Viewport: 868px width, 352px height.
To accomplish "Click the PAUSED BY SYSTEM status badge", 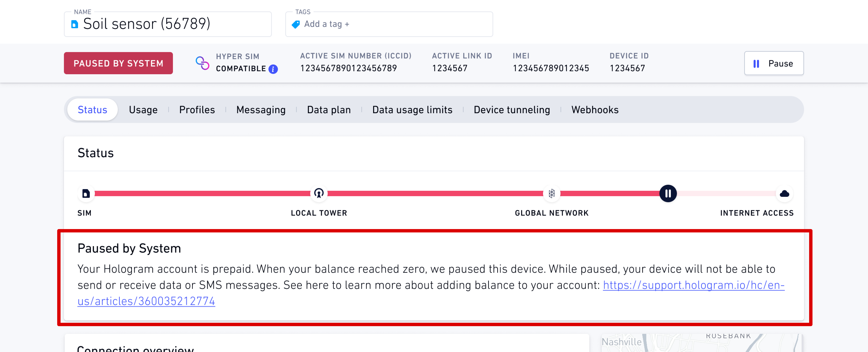I will pos(118,63).
